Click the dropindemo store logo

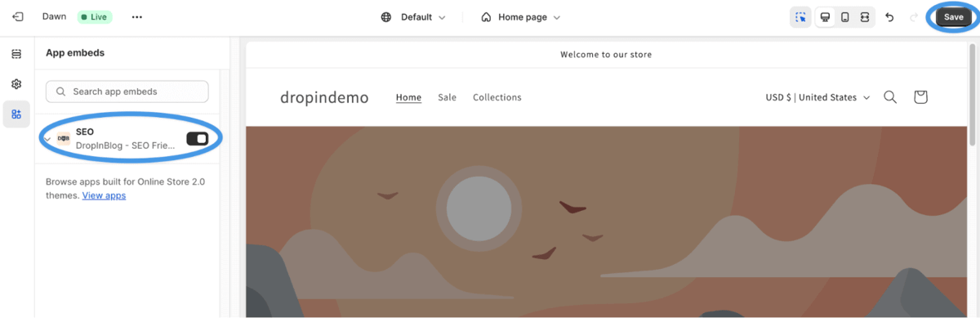tap(324, 97)
